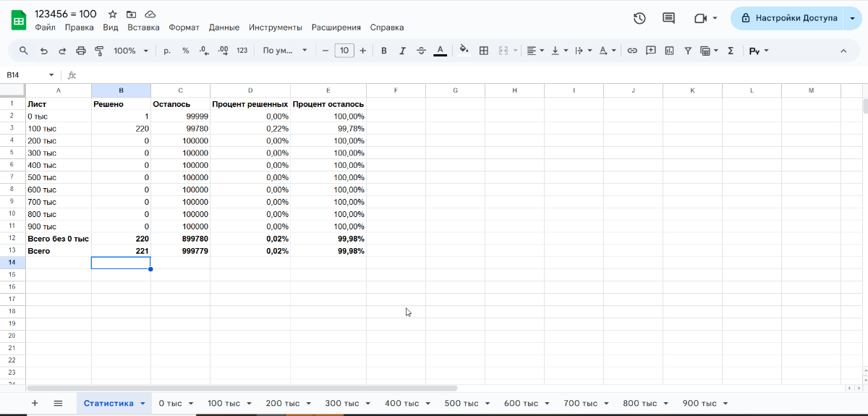
Task: Switch to the 500 тыс sheet tab
Action: [467, 403]
